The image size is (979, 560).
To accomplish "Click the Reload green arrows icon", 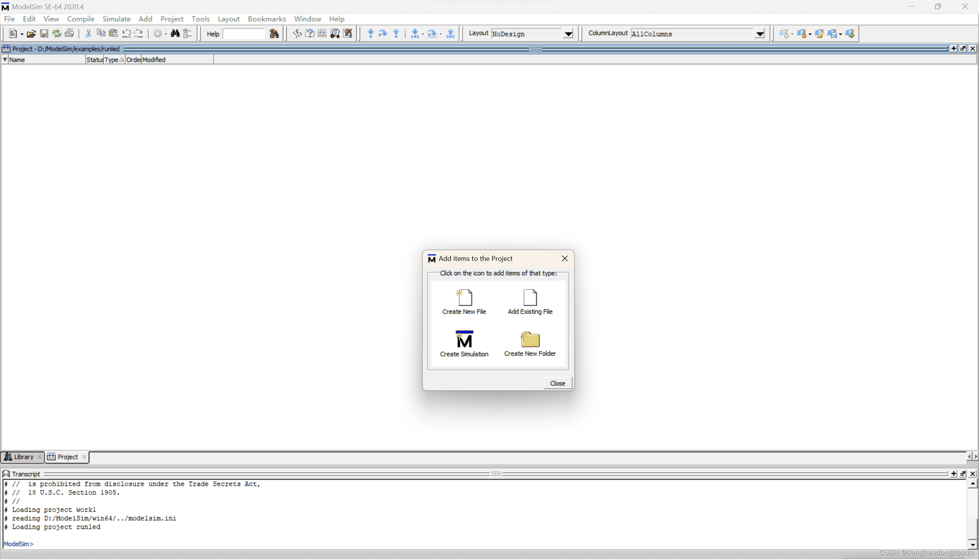I will (x=57, y=34).
